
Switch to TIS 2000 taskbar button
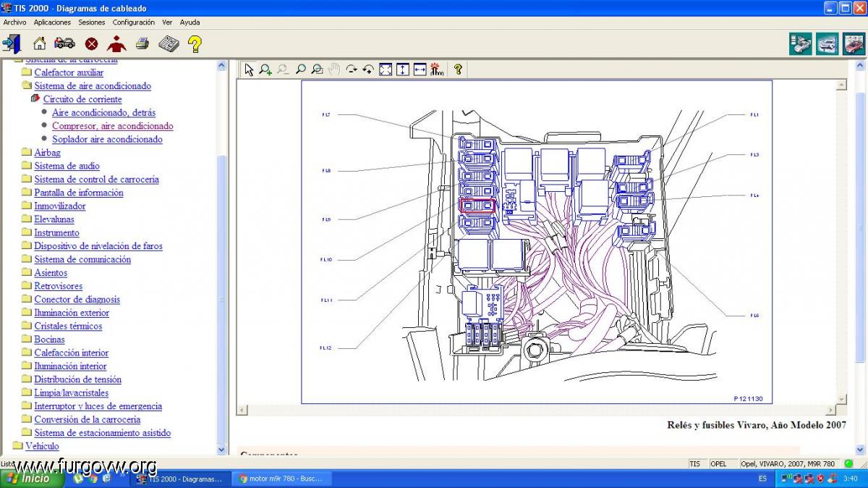181,479
